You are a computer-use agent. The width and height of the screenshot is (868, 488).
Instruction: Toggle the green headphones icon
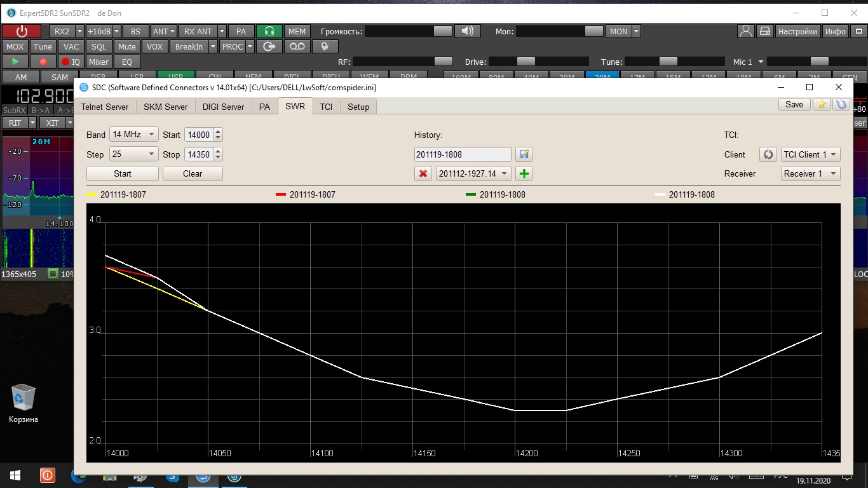pyautogui.click(x=269, y=31)
